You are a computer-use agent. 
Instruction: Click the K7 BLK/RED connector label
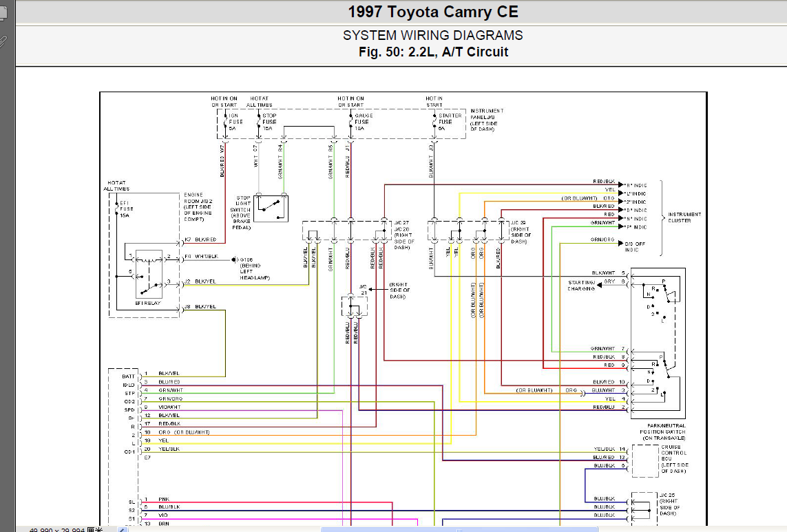(x=200, y=240)
